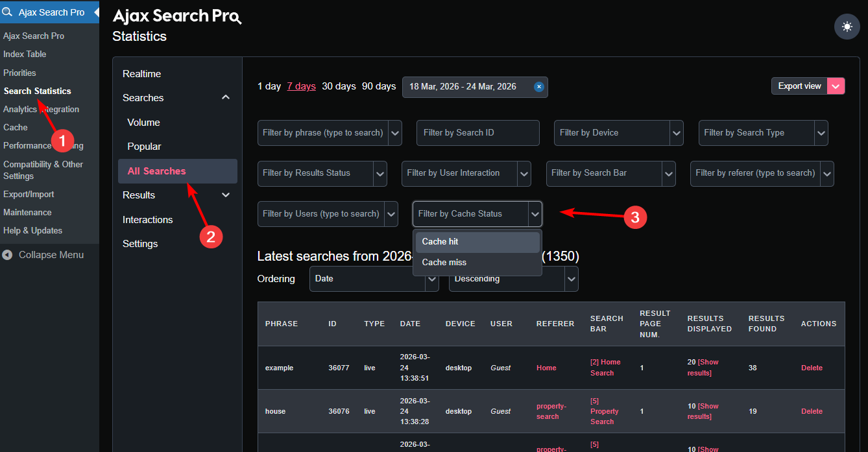Open the Realtime statistics tab

(141, 74)
